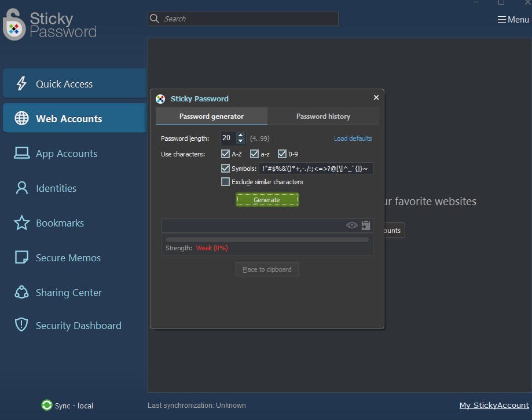
Task: Switch to Password history tab
Action: [323, 116]
